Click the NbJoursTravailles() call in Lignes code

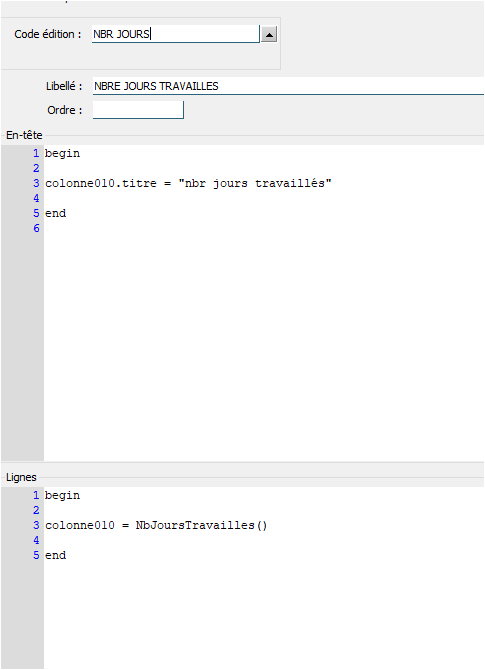(201, 525)
